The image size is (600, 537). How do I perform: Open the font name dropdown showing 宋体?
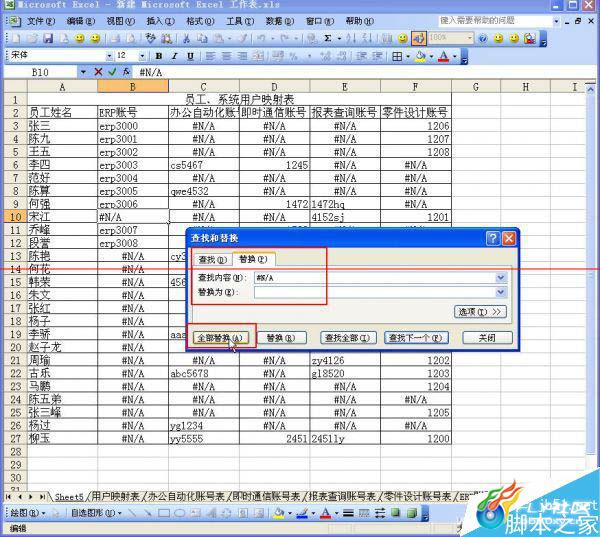pyautogui.click(x=109, y=57)
